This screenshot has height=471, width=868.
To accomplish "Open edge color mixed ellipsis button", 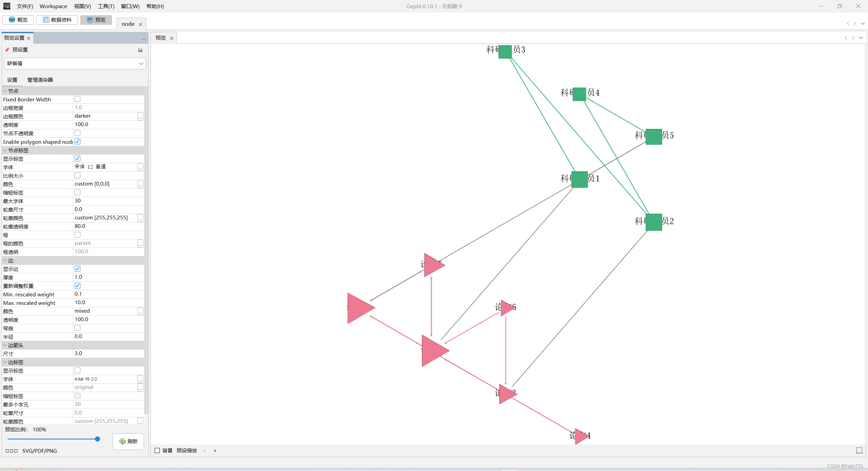I will click(x=140, y=311).
